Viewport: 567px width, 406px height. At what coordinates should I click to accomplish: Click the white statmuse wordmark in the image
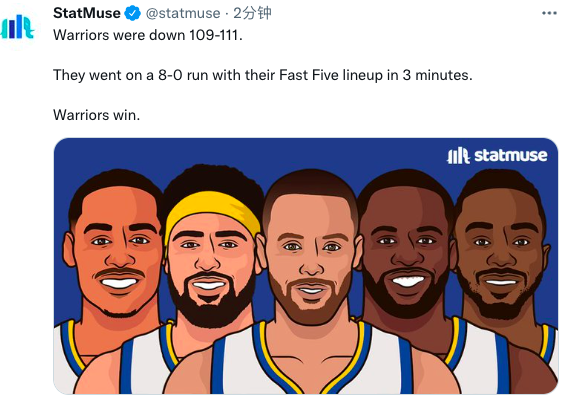pos(511,155)
